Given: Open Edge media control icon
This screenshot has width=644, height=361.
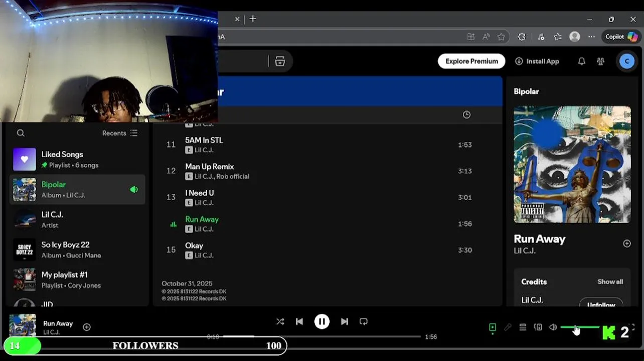Looking at the screenshot, I should [x=541, y=37].
